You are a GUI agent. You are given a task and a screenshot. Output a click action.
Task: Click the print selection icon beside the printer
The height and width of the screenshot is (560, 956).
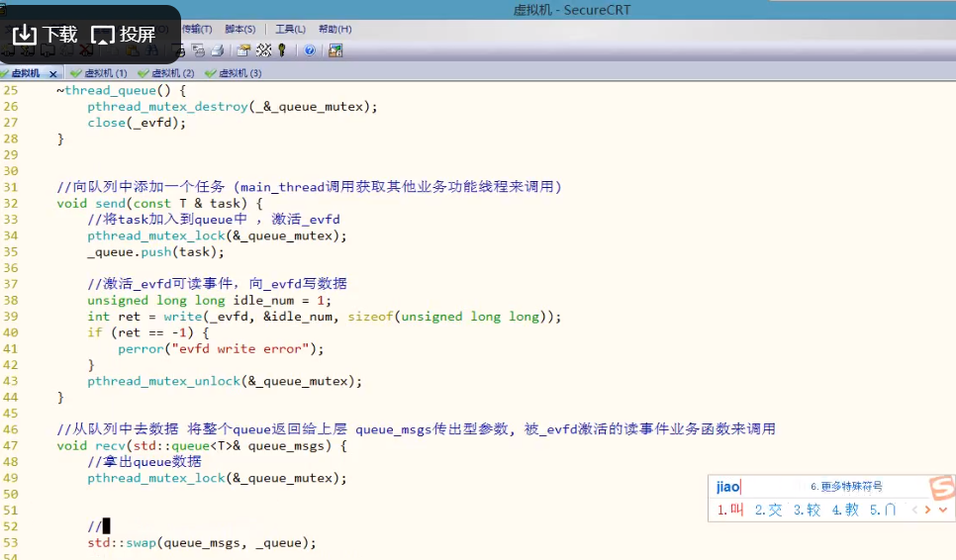[x=198, y=50]
